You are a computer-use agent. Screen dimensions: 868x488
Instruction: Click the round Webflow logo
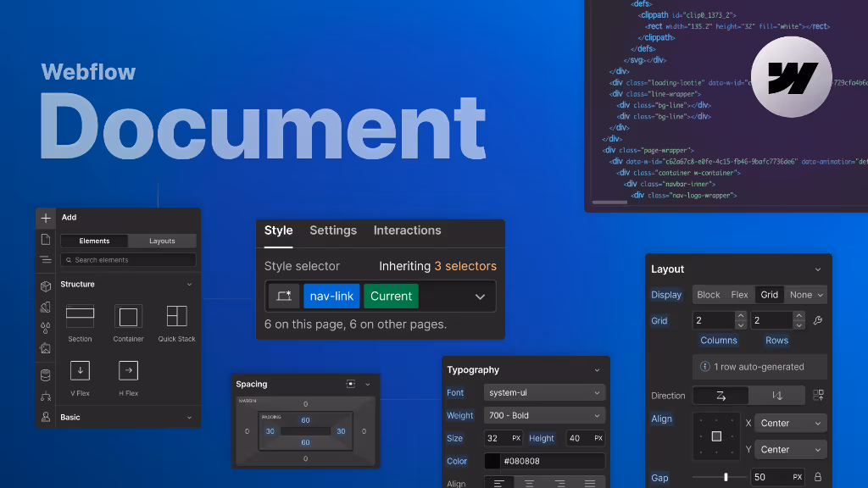point(791,77)
